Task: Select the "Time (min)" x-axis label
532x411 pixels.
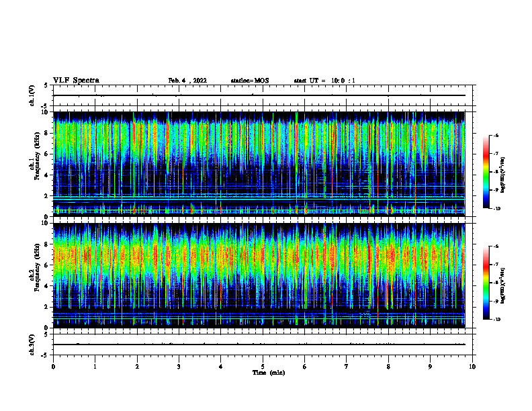Action: [269, 373]
